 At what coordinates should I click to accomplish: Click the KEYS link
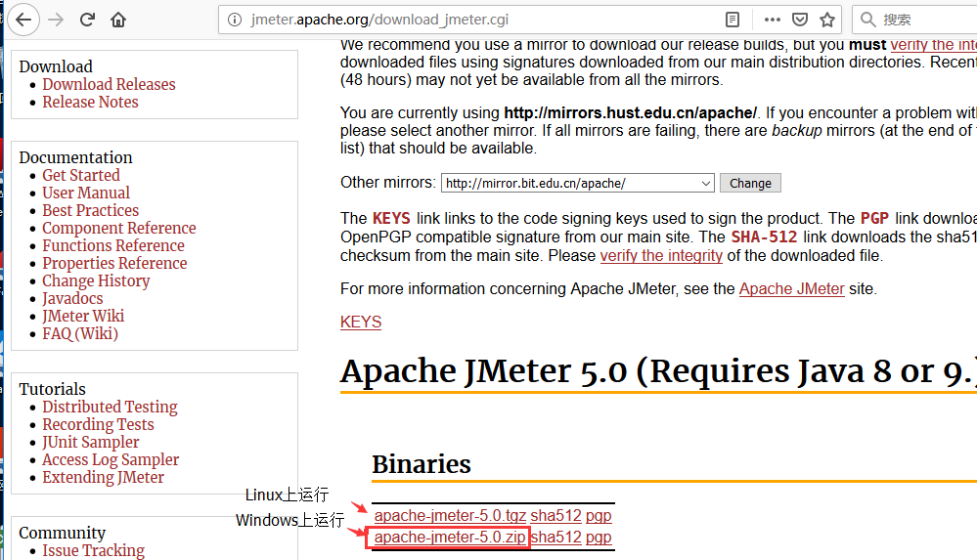361,322
